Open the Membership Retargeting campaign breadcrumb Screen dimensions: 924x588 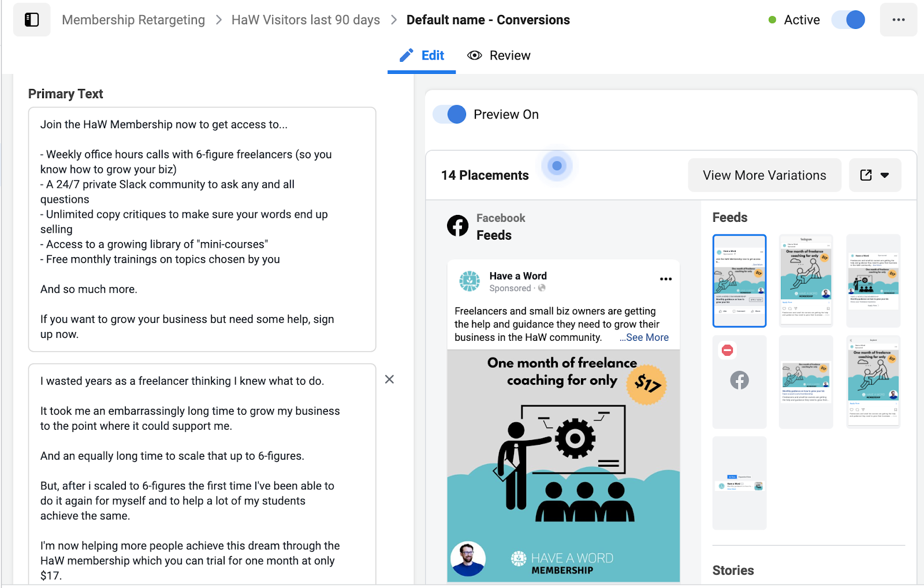point(133,20)
